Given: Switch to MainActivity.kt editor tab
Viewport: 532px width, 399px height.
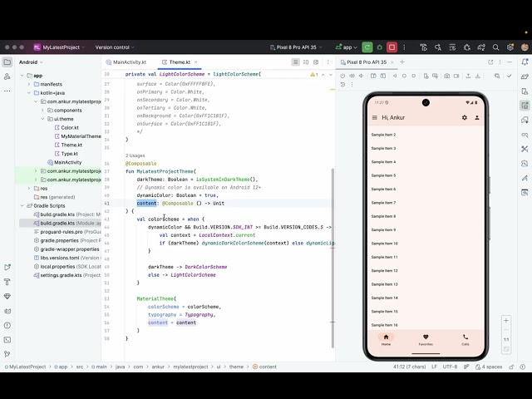Looking at the screenshot, I should point(126,62).
